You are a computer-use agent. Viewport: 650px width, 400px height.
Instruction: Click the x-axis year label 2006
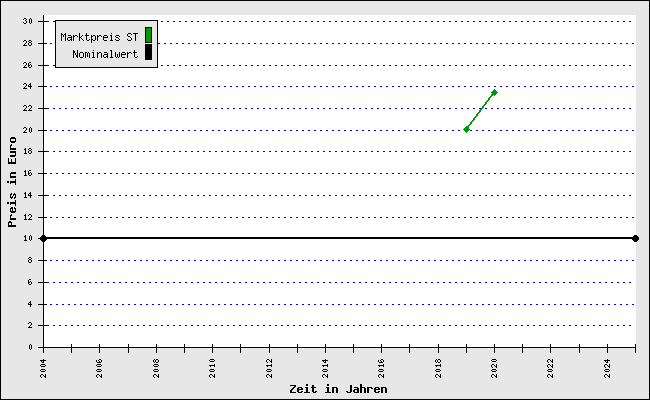coord(99,368)
